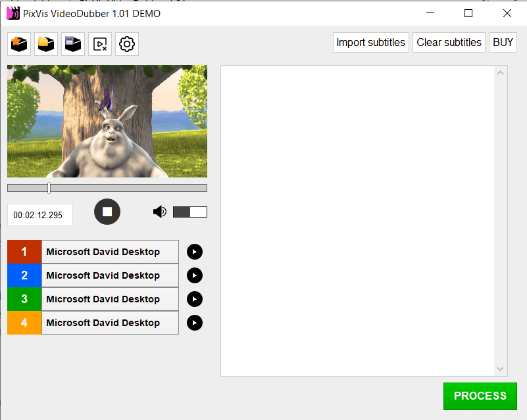Click the video preview of the bunny
The height and width of the screenshot is (420, 527).
[107, 121]
